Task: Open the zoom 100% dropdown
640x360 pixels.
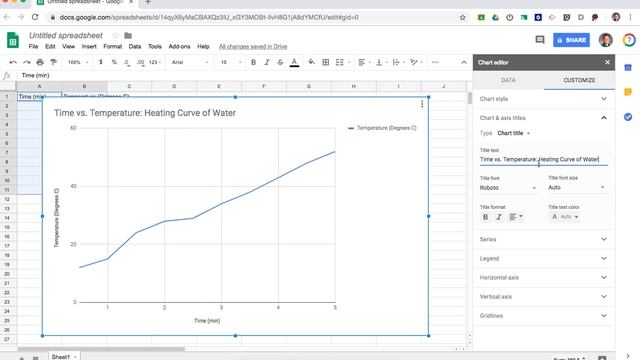Action: click(78, 62)
